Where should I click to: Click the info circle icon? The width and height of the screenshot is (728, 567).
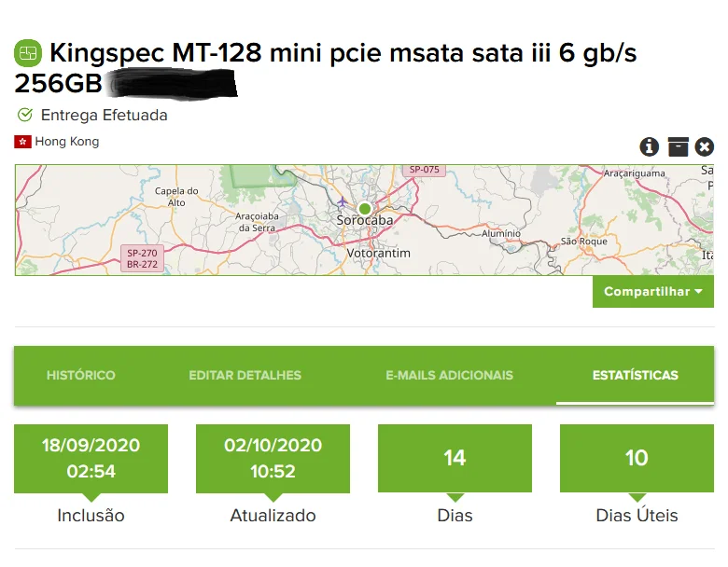coord(650,146)
